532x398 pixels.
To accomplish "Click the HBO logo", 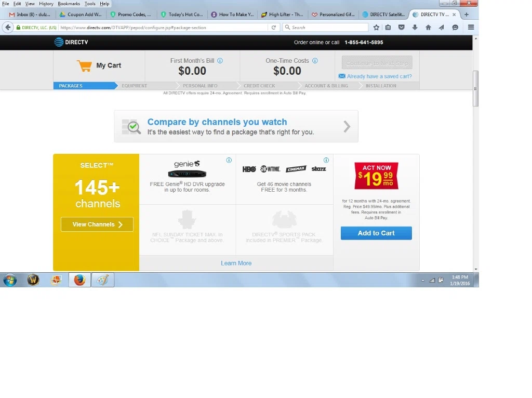I will pyautogui.click(x=249, y=169).
